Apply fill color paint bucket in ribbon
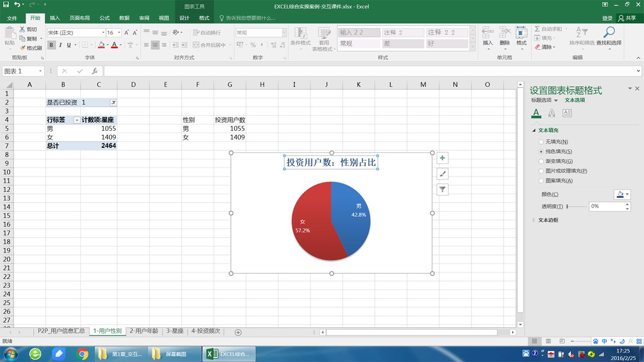The width and height of the screenshot is (644, 362). click(x=101, y=45)
